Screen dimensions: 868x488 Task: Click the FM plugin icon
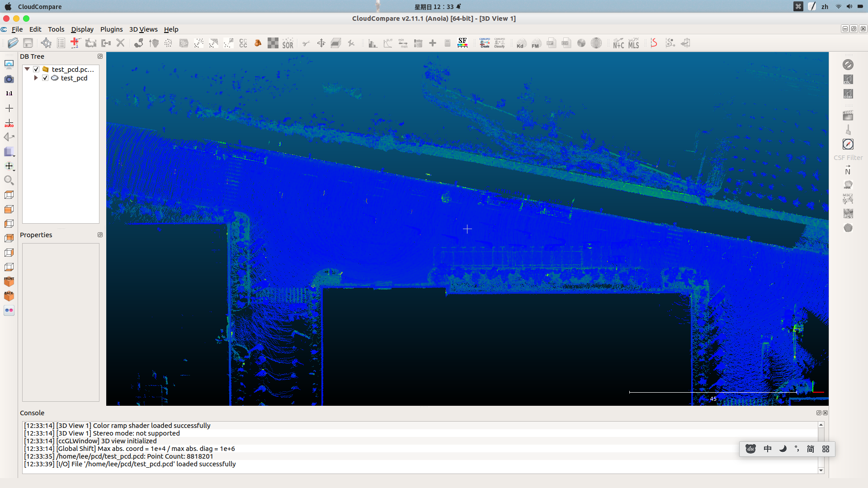[x=536, y=43]
